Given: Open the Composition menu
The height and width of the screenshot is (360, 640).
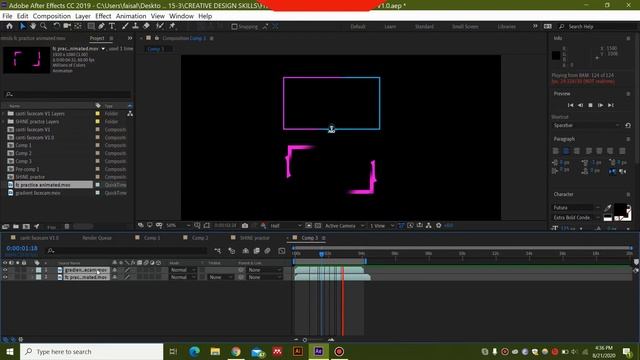Looking at the screenshot, I should [x=52, y=16].
